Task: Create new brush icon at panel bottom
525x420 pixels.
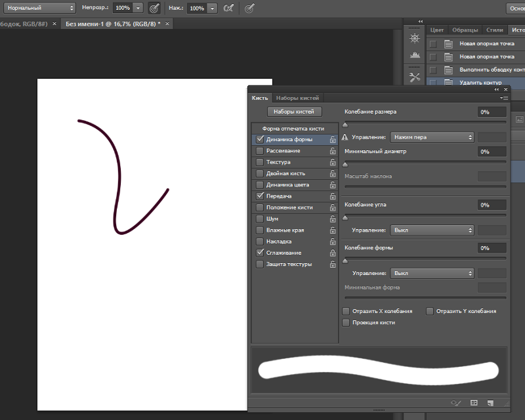Action: [x=490, y=402]
